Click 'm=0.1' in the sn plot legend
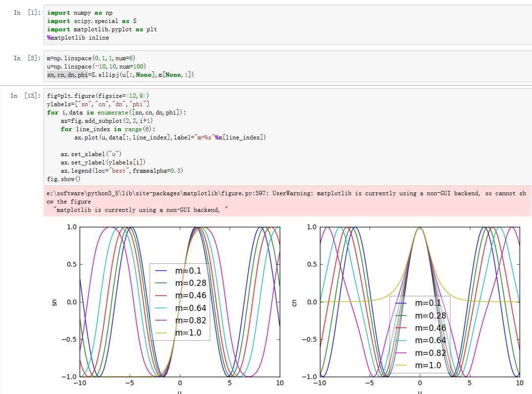 [x=188, y=271]
